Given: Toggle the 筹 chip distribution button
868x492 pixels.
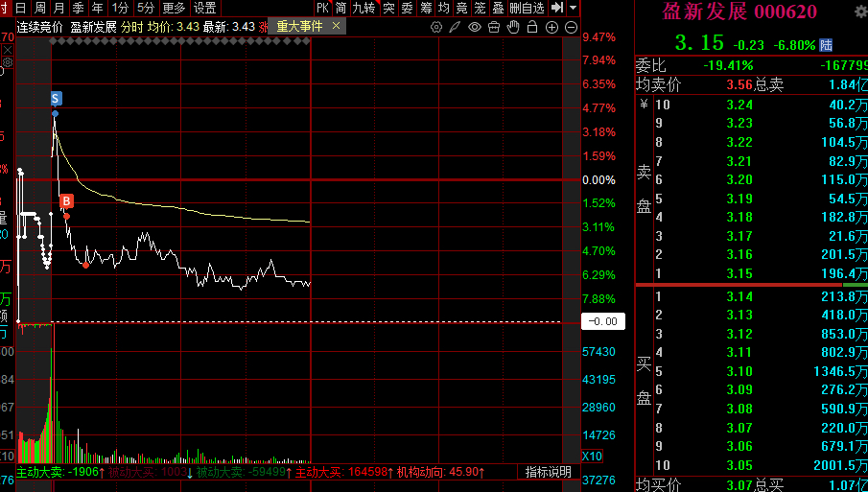Looking at the screenshot, I should tap(426, 8).
